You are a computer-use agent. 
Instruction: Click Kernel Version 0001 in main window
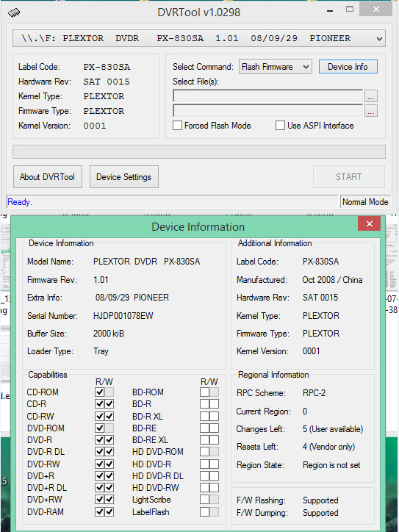click(x=95, y=126)
